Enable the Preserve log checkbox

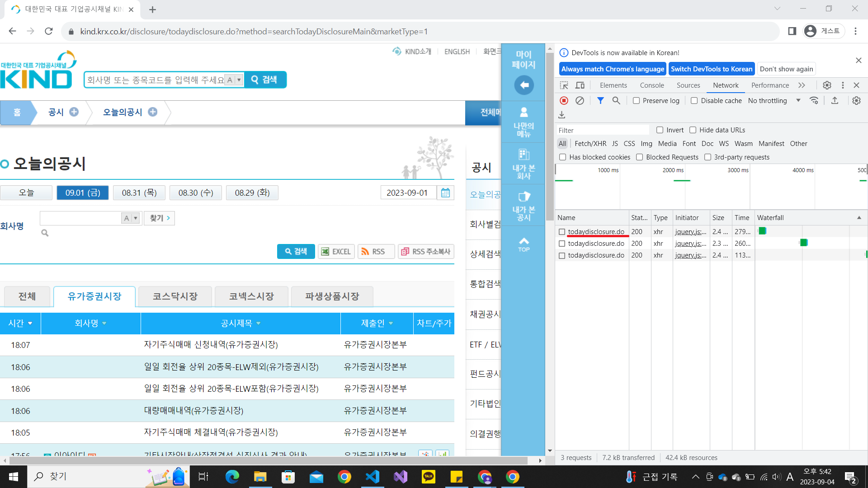click(636, 101)
